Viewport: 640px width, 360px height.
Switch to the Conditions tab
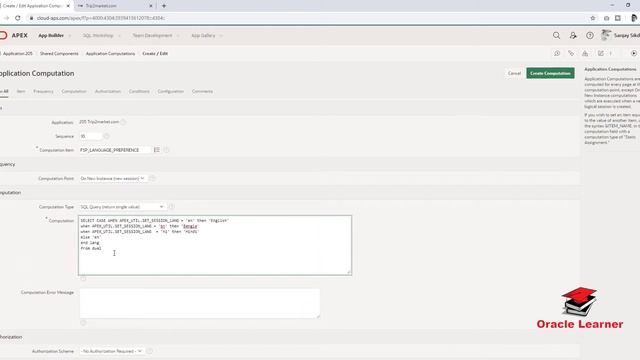[139, 91]
